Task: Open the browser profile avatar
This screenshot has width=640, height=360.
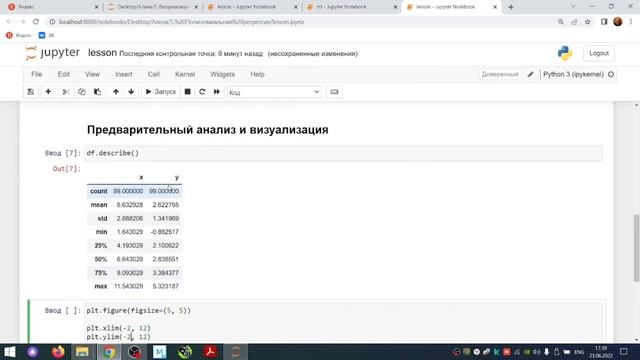Action: 618,22
